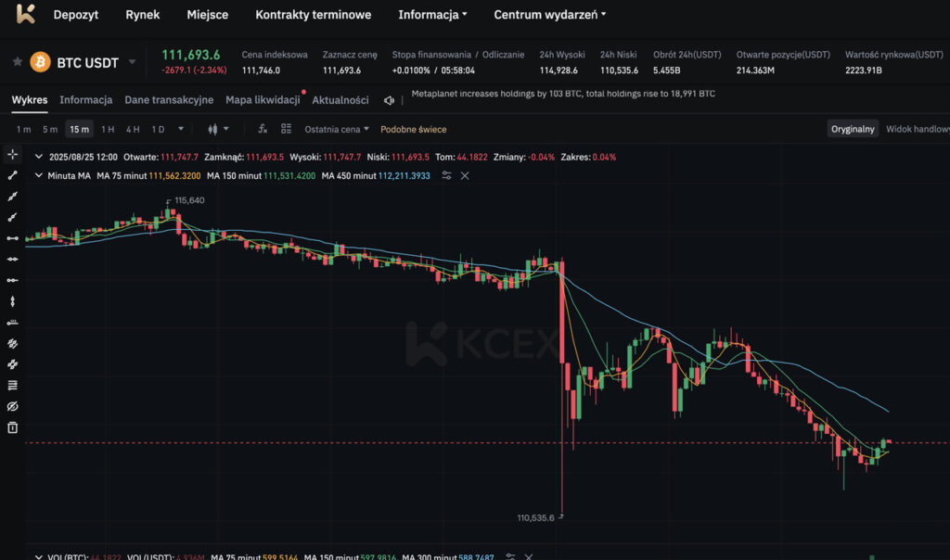Collapse the candle OHLC info row
Screen dimensions: 950x560
coord(39,157)
